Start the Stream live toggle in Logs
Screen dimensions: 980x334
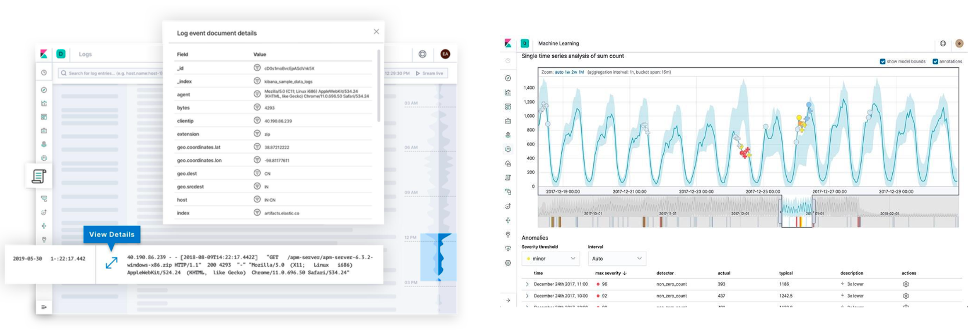(x=430, y=73)
